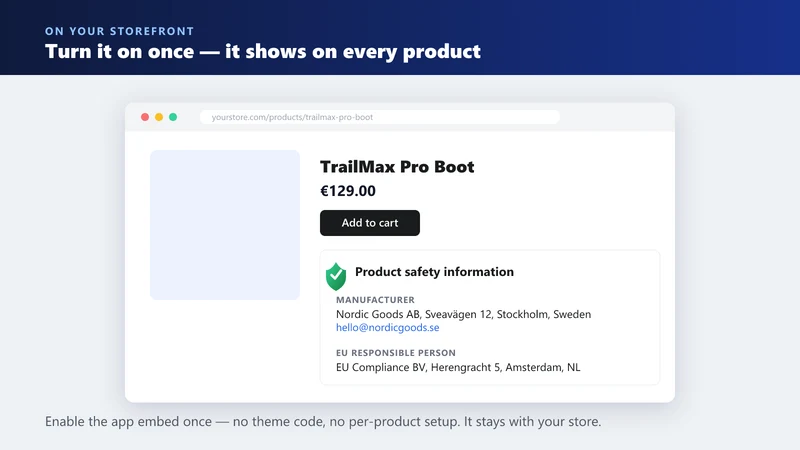Click the Product safety information heading
This screenshot has width=800, height=450.
click(x=434, y=272)
